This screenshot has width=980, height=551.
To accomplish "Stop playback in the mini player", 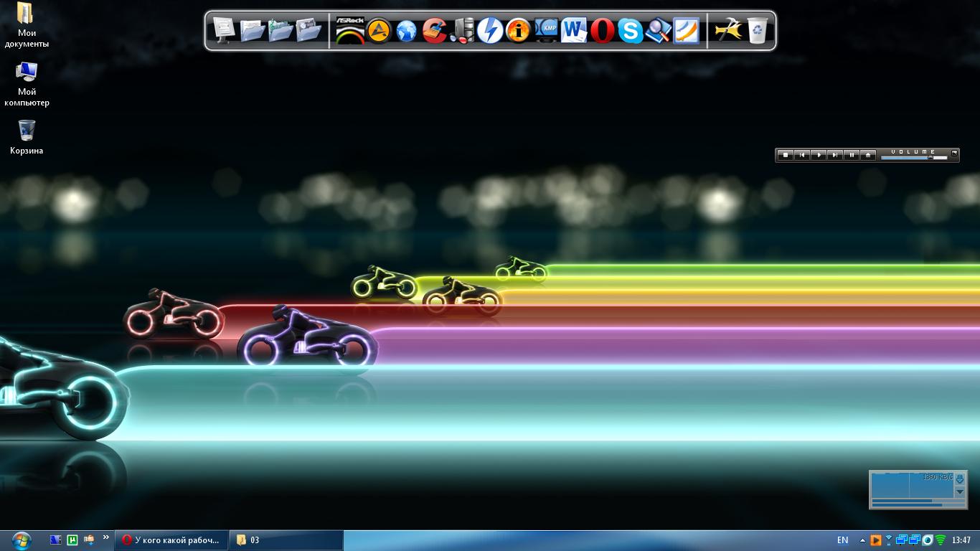I will [786, 155].
